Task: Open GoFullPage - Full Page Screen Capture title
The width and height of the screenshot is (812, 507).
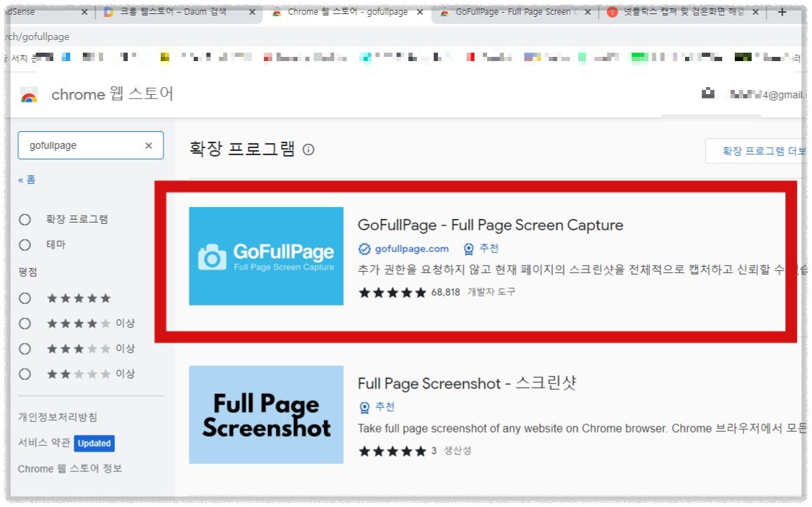Action: (x=491, y=225)
